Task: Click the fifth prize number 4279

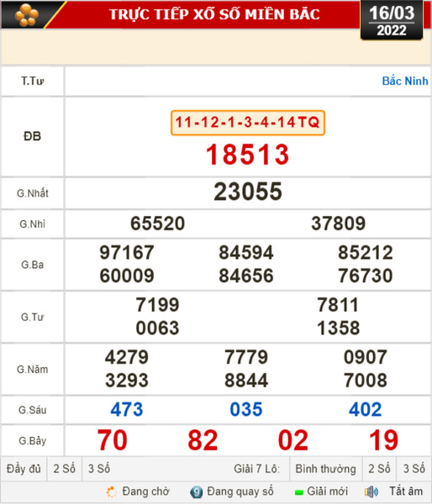Action: 127,358
